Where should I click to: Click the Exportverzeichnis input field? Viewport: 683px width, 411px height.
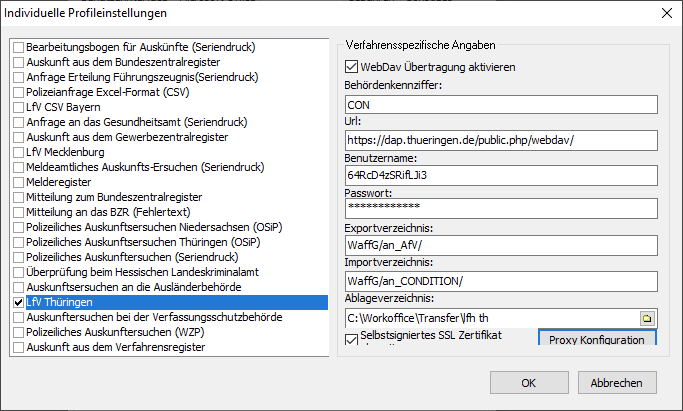click(x=499, y=244)
